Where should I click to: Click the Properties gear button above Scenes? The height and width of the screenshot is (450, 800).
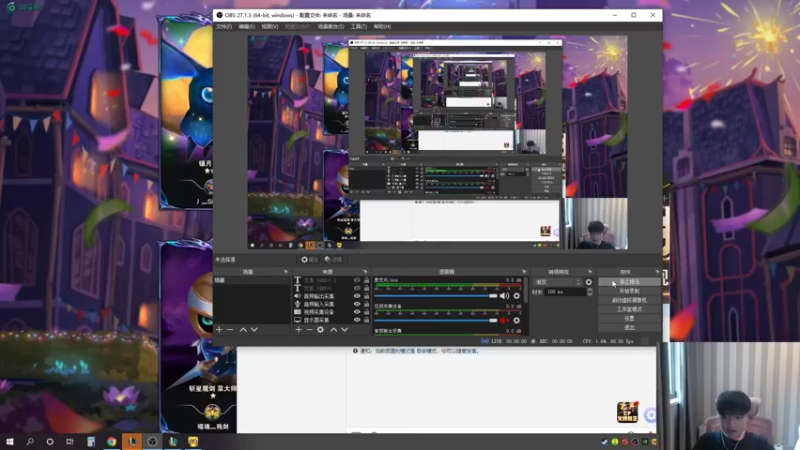309,260
